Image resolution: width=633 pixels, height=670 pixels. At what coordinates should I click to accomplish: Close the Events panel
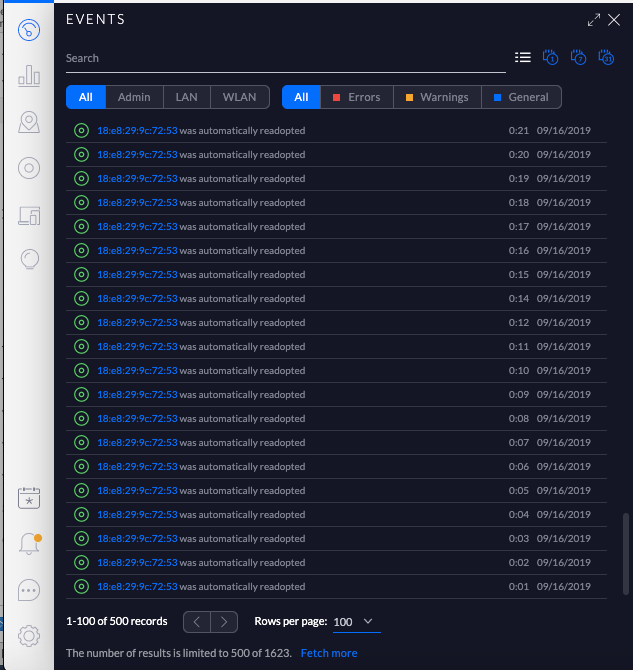[x=614, y=20]
